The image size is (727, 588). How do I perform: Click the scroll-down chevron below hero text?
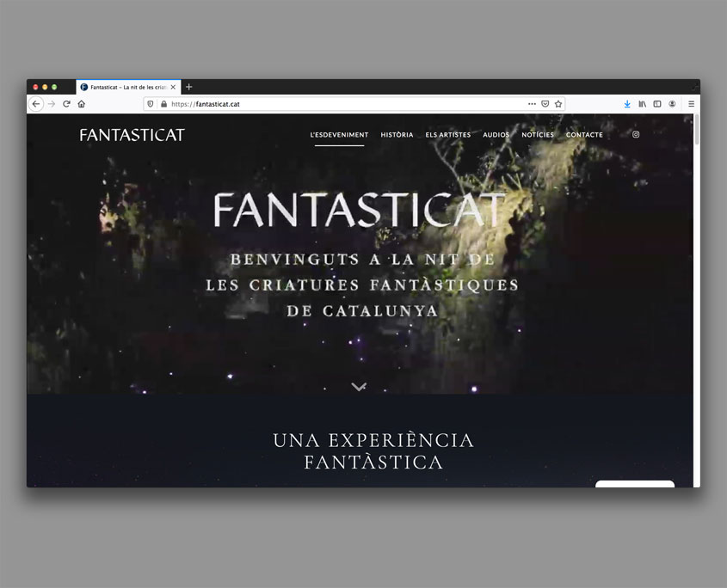tap(359, 387)
